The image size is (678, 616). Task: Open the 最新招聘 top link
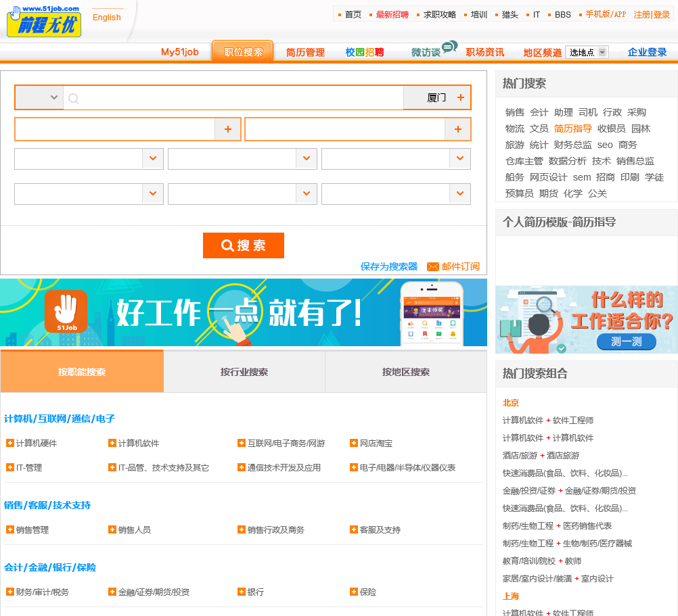(392, 15)
